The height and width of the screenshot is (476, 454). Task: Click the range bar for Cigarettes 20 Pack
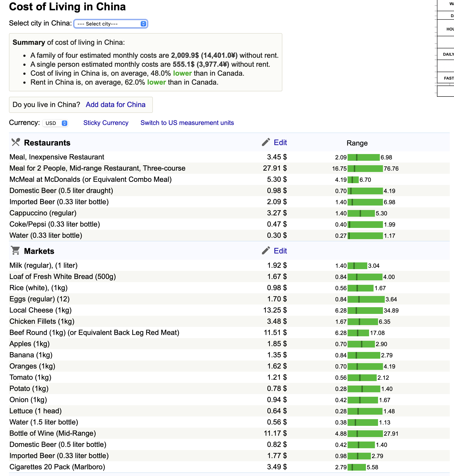(357, 467)
